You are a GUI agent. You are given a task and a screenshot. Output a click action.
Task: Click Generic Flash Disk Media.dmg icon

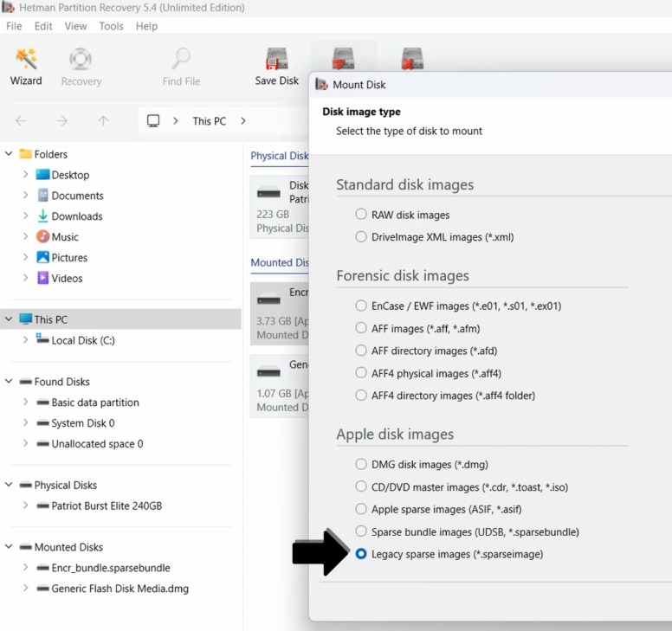point(42,589)
